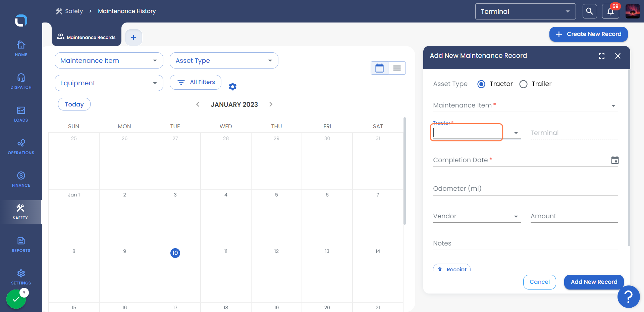The width and height of the screenshot is (644, 312).
Task: Go to previous month
Action: point(198,104)
